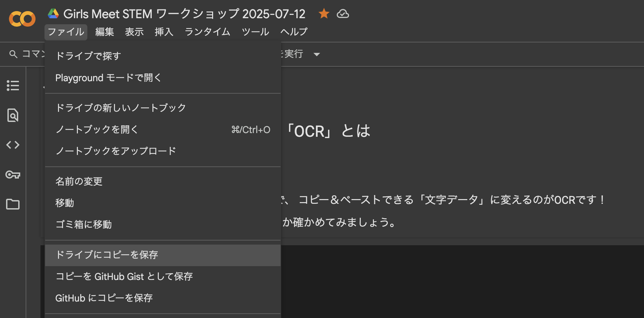Image resolution: width=644 pixels, height=318 pixels.
Task: Open the find and replace sidebar icon
Action: (x=13, y=115)
